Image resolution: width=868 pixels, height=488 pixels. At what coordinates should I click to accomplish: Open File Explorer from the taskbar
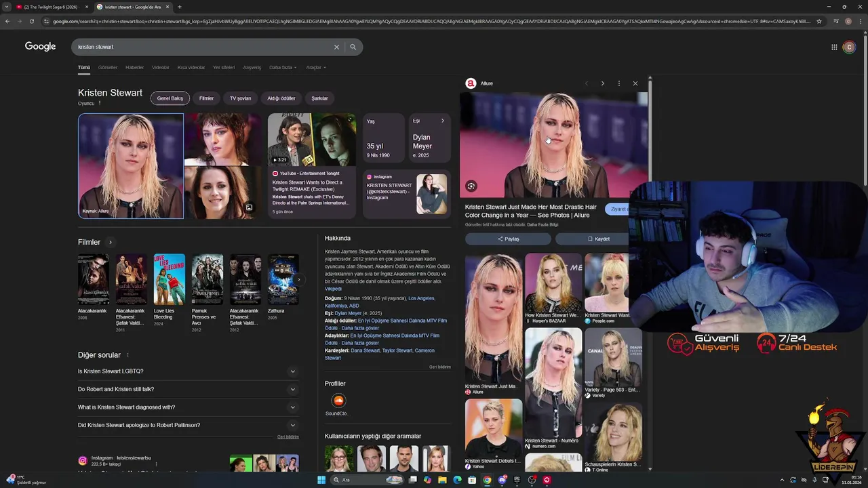click(442, 480)
